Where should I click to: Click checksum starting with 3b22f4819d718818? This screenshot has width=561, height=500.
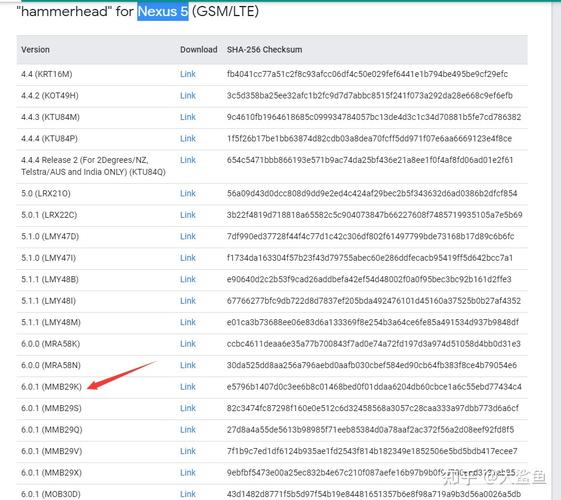(375, 215)
